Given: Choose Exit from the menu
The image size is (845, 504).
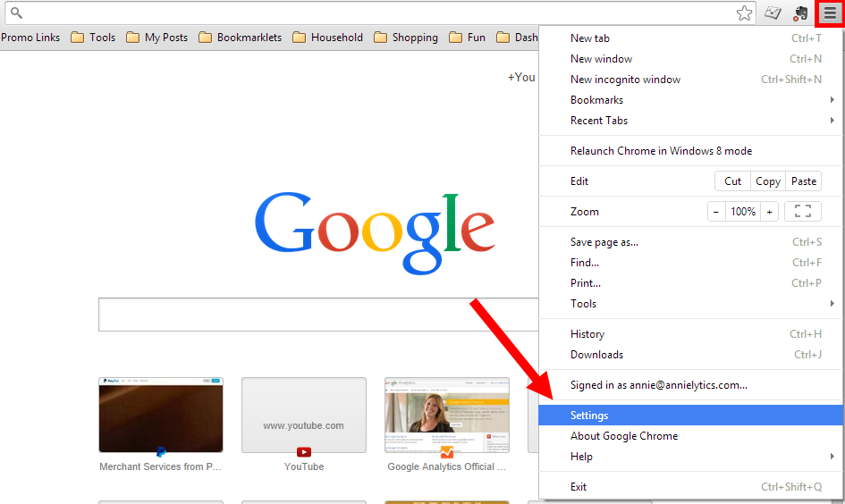Looking at the screenshot, I should coord(691,487).
